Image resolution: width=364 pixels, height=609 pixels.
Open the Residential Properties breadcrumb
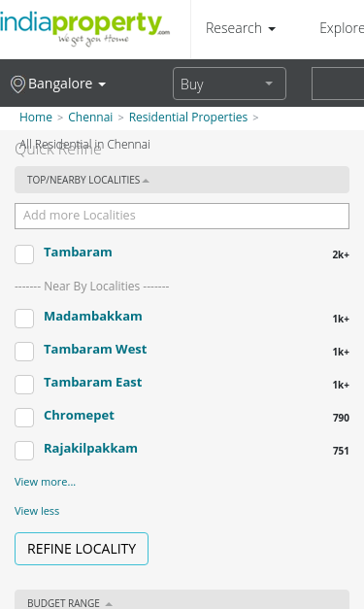(x=188, y=118)
